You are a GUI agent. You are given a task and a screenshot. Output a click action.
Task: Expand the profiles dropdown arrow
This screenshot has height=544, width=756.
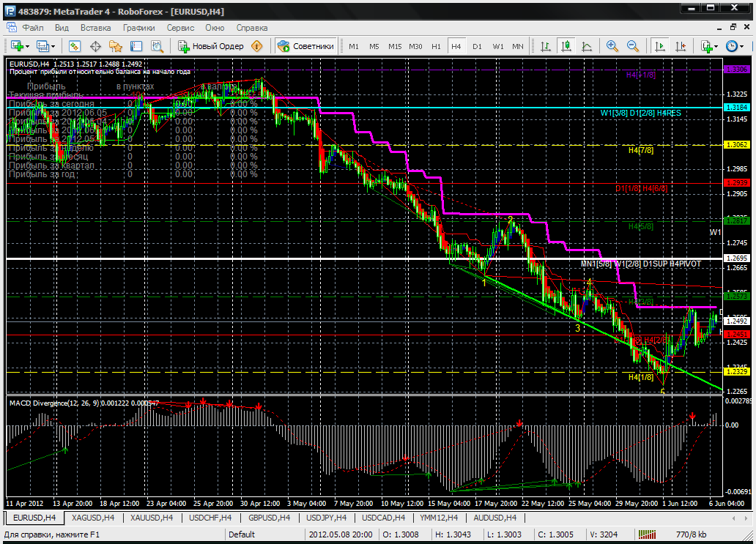point(53,46)
